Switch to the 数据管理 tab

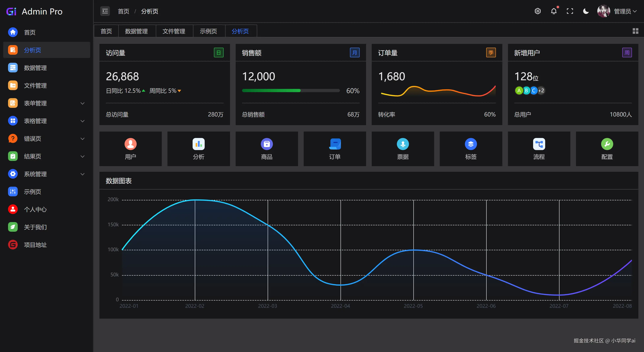(136, 31)
